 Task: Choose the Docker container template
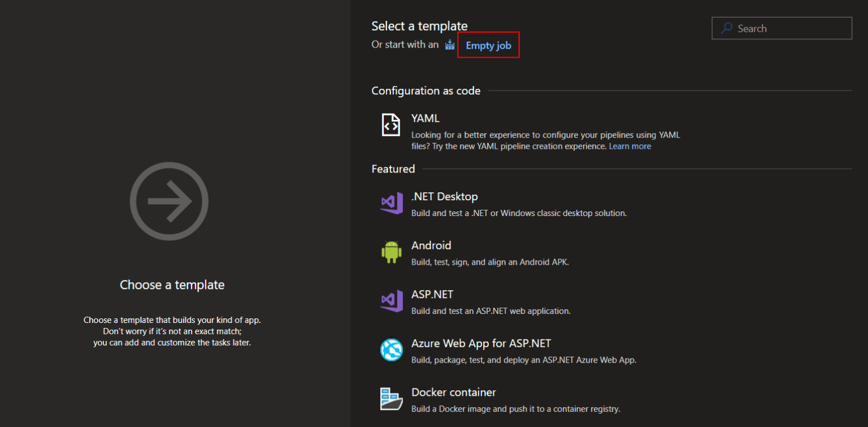pos(453,392)
